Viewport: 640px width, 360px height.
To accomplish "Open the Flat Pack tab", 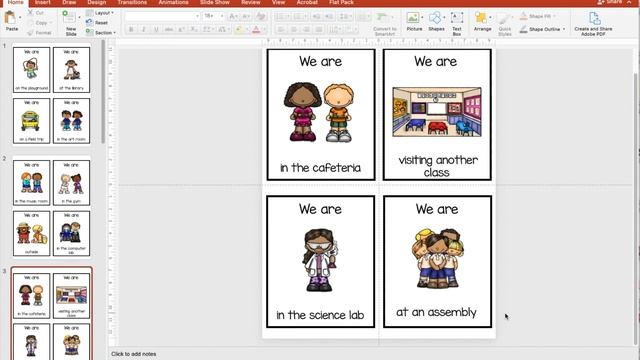I will point(341,2).
